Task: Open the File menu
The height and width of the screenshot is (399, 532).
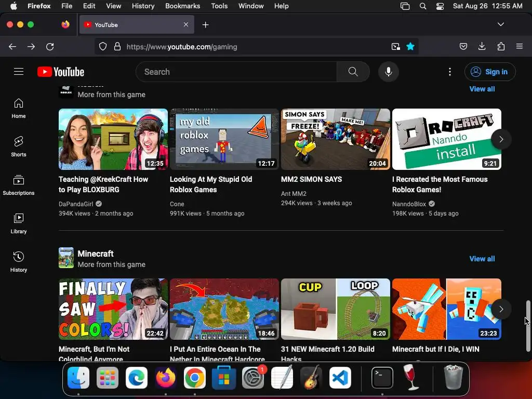Action: click(x=67, y=6)
